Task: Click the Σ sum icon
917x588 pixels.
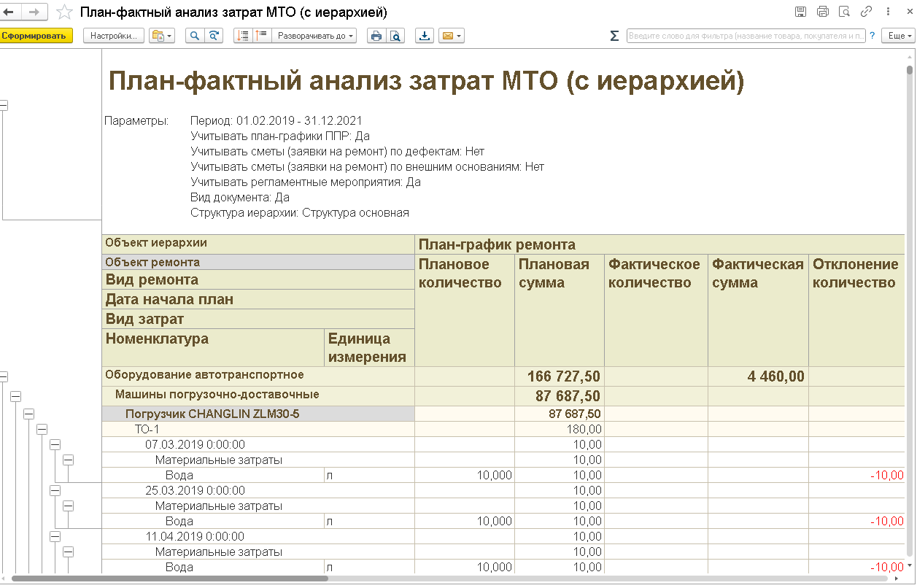Action: pyautogui.click(x=614, y=36)
